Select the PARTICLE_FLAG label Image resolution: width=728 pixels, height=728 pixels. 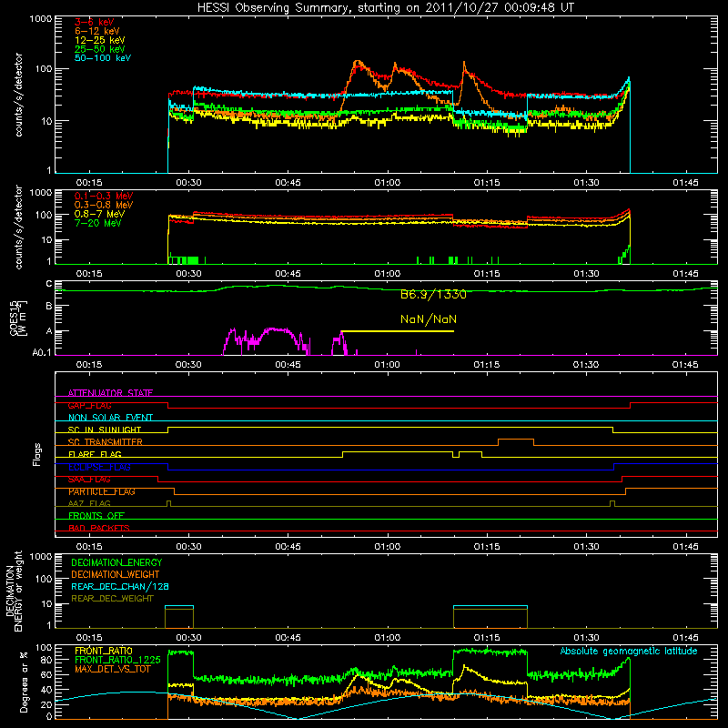[102, 491]
